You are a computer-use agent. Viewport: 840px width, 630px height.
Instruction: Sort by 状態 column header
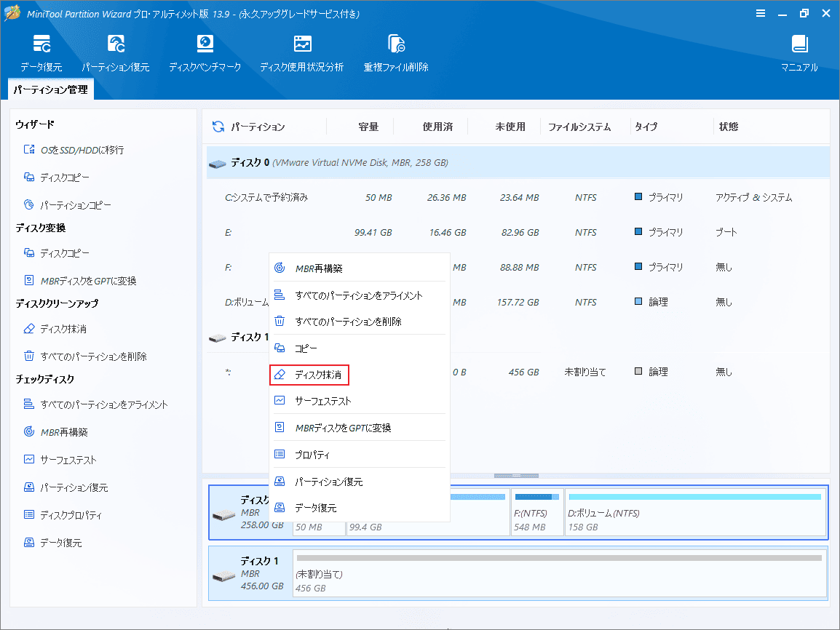tap(729, 127)
